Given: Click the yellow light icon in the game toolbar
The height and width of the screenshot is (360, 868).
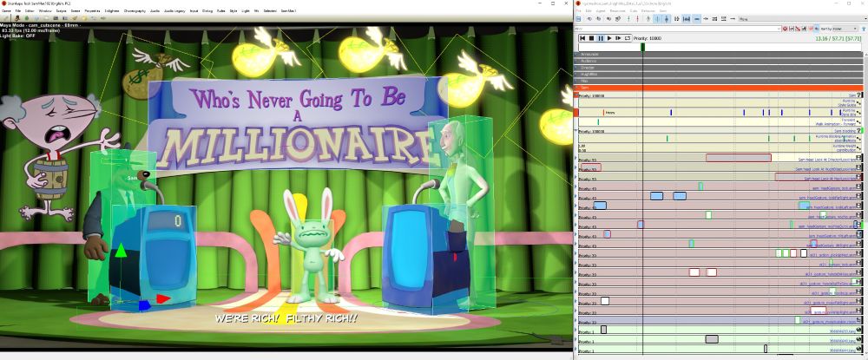Looking at the screenshot, I should coord(85,18).
